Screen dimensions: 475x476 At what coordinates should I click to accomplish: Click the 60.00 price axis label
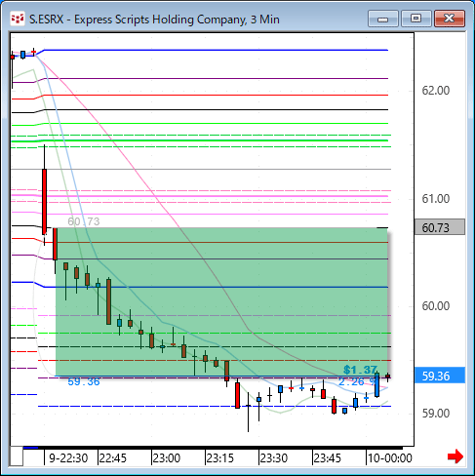tap(436, 306)
